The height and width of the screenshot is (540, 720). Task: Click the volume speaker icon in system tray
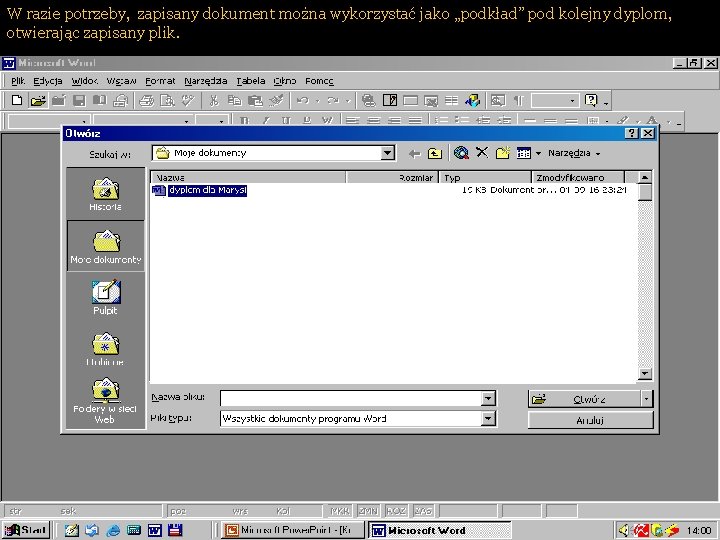pos(624,530)
